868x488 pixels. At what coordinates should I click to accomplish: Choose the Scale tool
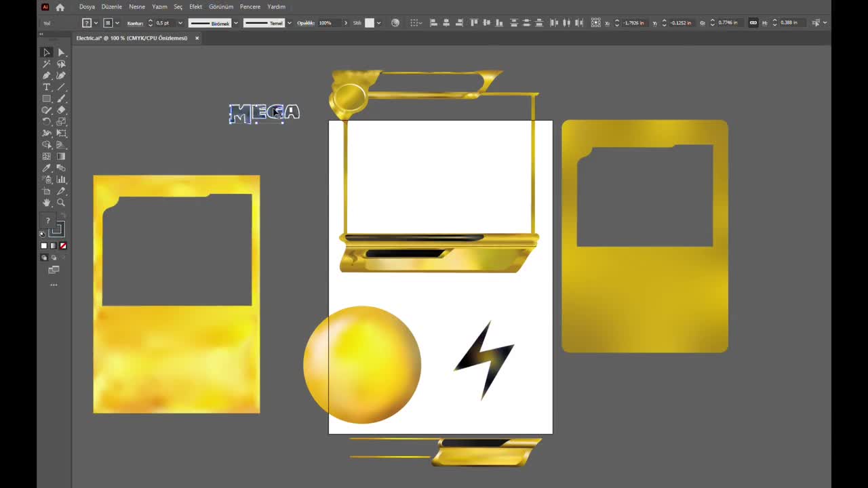pyautogui.click(x=61, y=121)
